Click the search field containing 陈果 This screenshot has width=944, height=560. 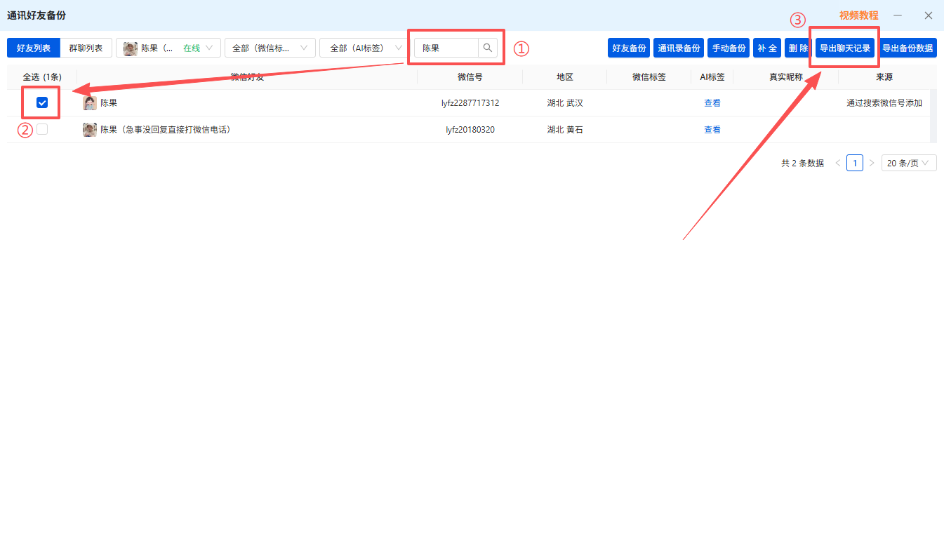click(446, 48)
